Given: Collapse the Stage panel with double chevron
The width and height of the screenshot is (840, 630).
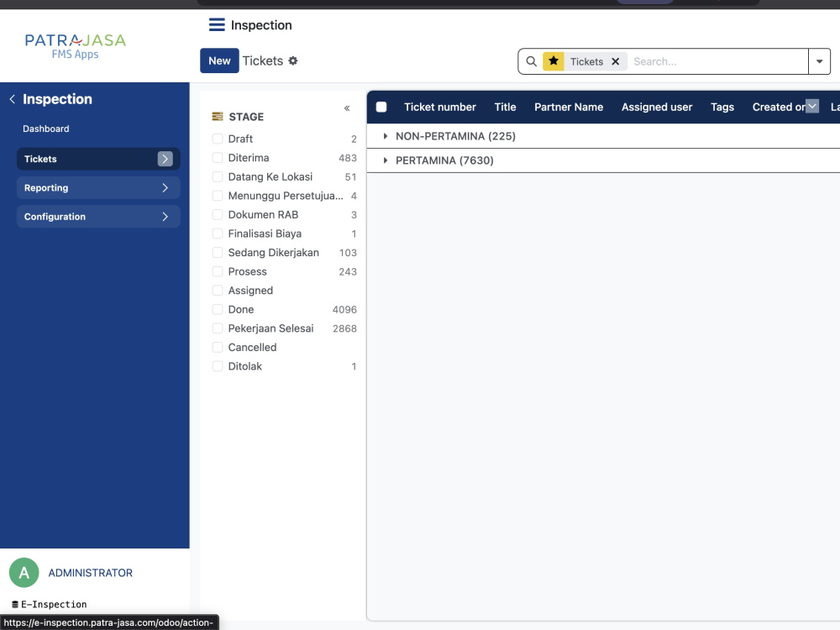Looking at the screenshot, I should tap(347, 108).
